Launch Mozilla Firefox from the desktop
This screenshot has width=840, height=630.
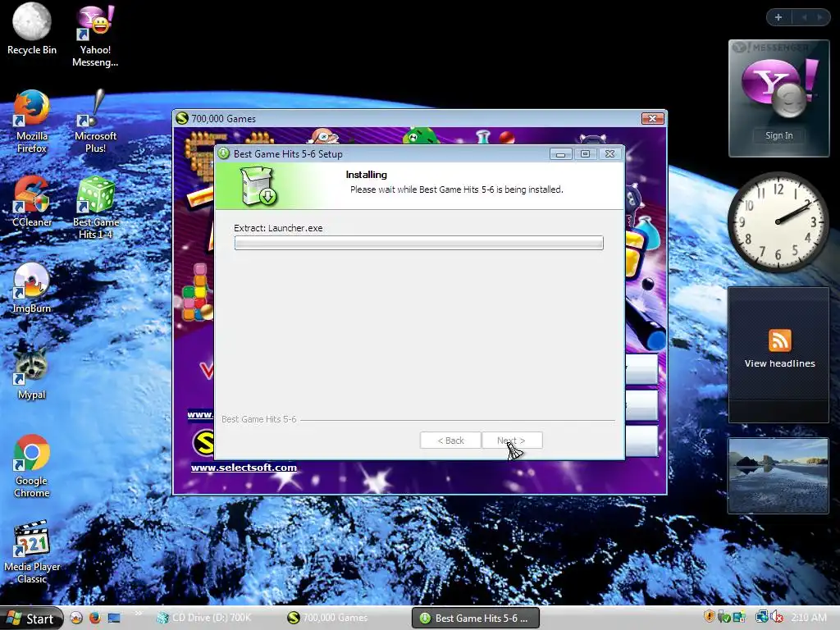tap(32, 121)
